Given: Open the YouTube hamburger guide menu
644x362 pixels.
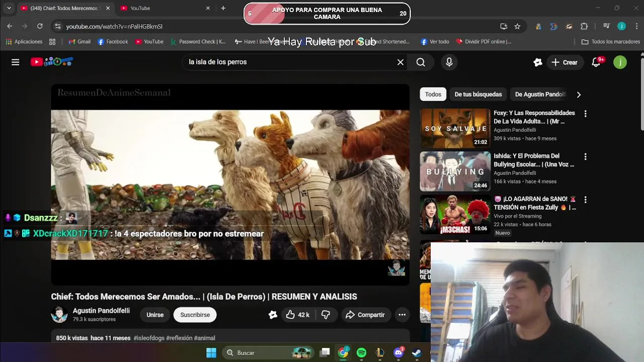Looking at the screenshot, I should 16,62.
